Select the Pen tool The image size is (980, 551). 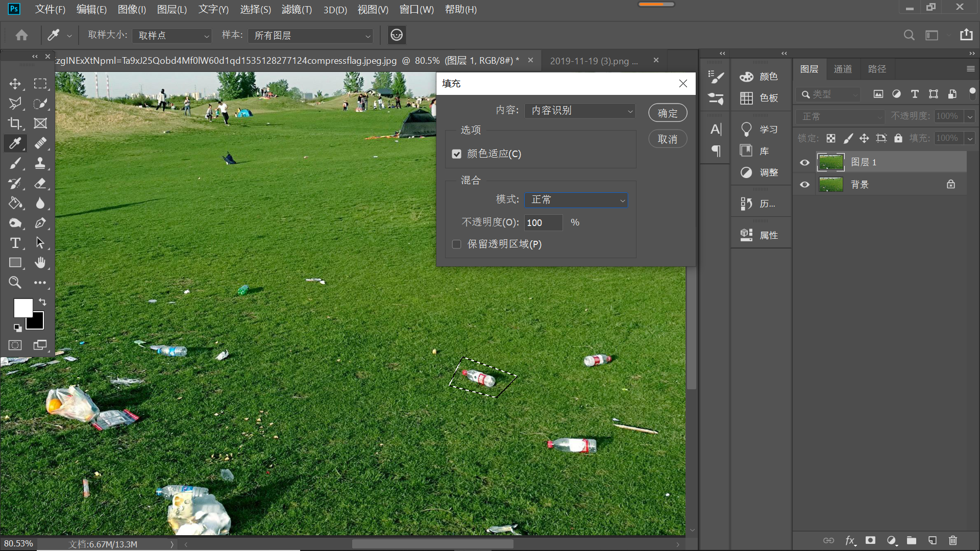tap(40, 223)
